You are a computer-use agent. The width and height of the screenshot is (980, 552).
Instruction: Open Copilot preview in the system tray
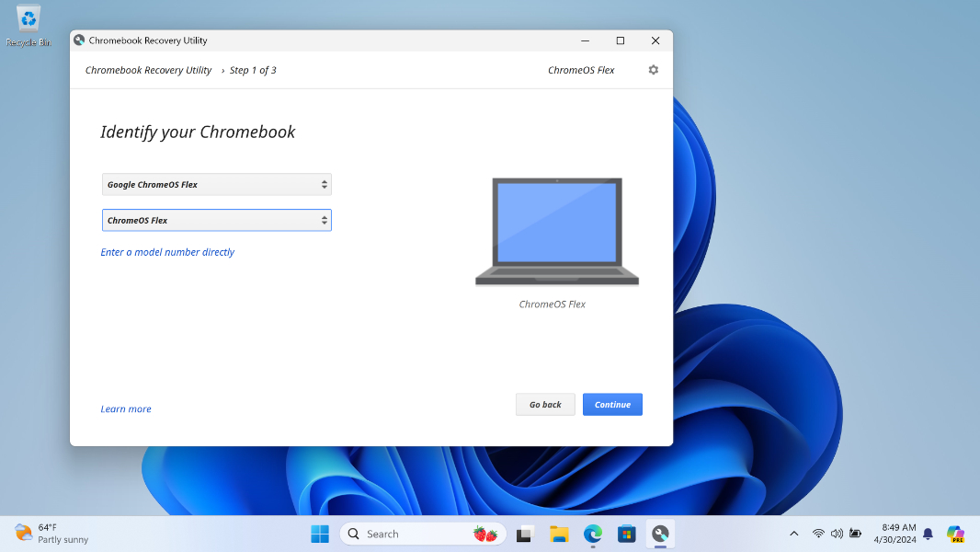[955, 534]
